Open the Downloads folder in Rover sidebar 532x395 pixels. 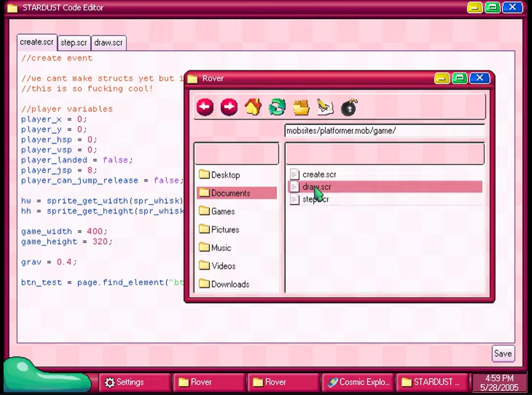pos(236,284)
